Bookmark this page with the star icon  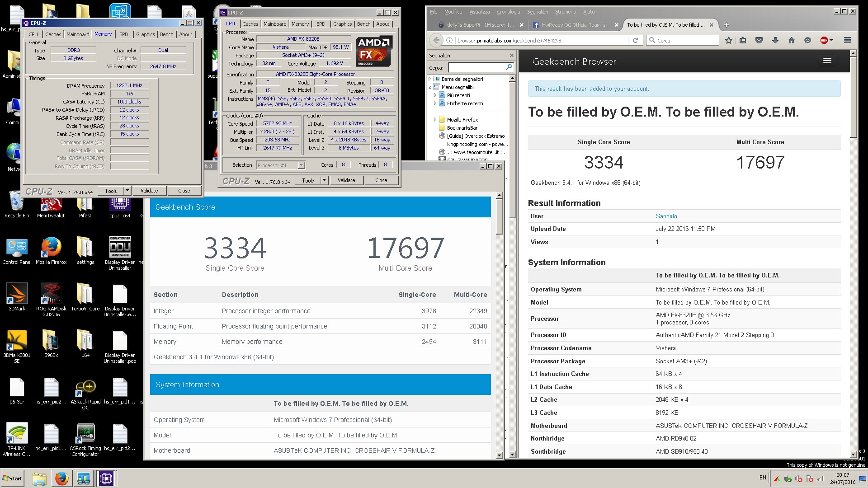pyautogui.click(x=728, y=40)
